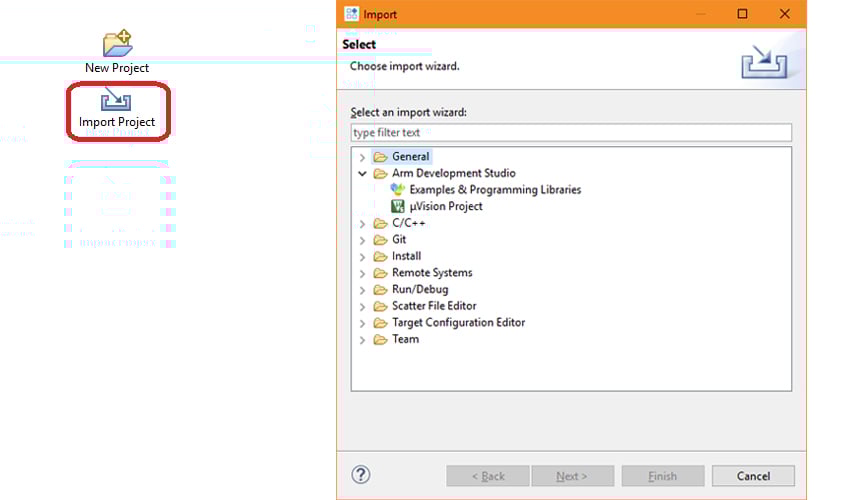Expand the Team category

[x=362, y=340]
